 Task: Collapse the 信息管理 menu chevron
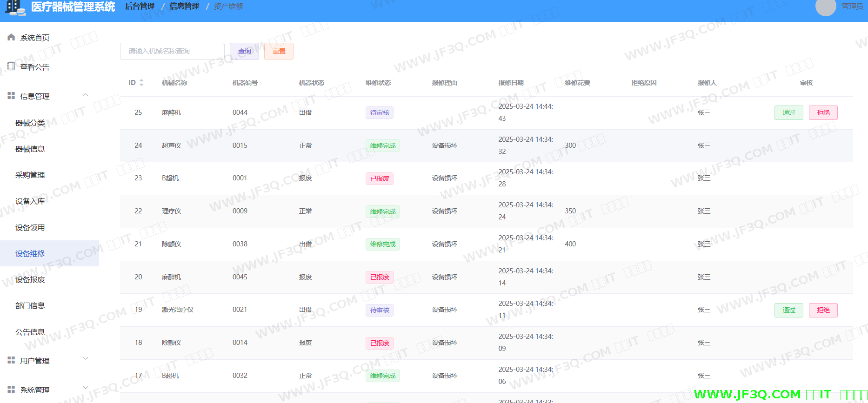[x=86, y=95]
